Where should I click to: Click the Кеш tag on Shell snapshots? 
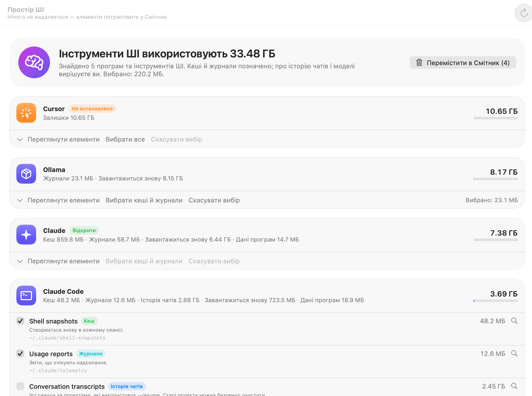pos(89,321)
